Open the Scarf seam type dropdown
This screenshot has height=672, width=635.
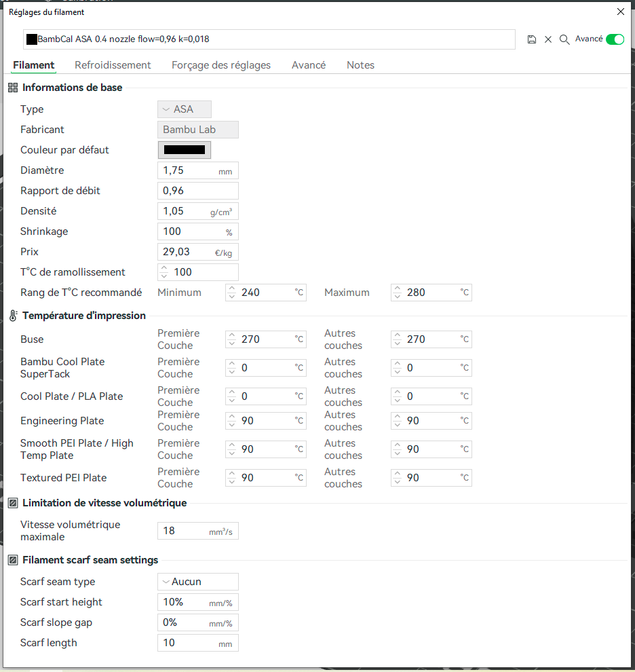(198, 582)
